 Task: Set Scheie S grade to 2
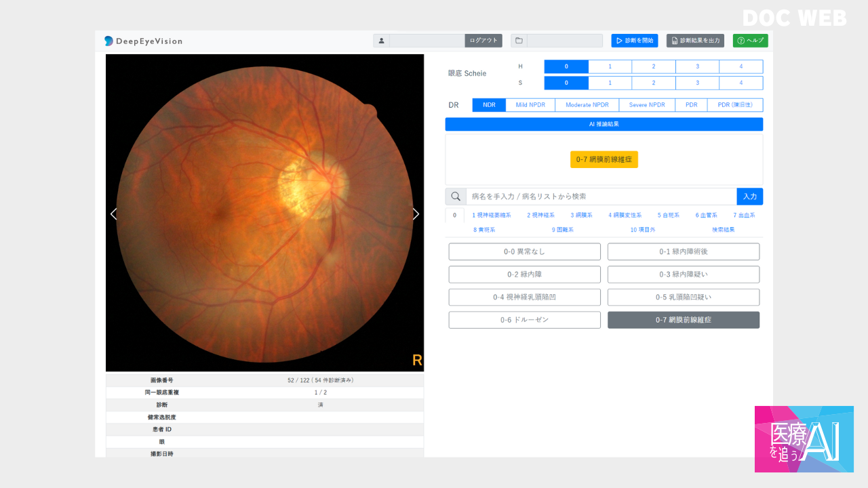click(654, 83)
